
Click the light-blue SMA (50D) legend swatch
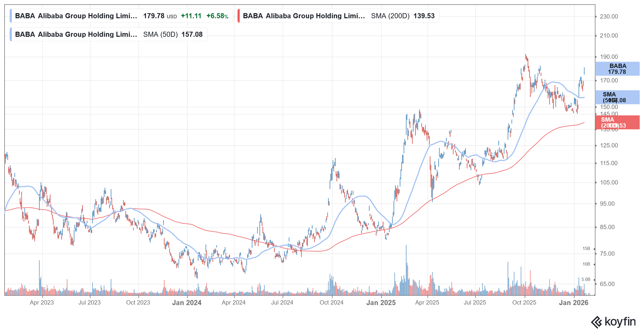pyautogui.click(x=11, y=34)
